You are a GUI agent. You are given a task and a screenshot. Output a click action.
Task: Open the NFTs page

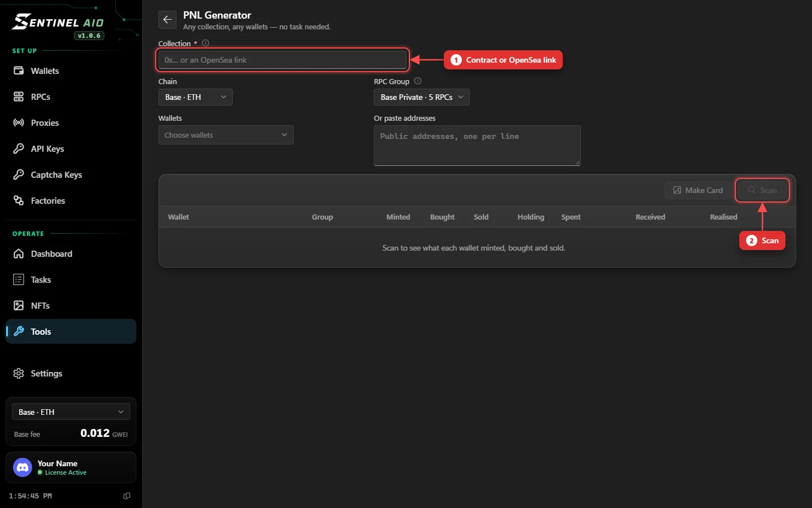pyautogui.click(x=71, y=305)
